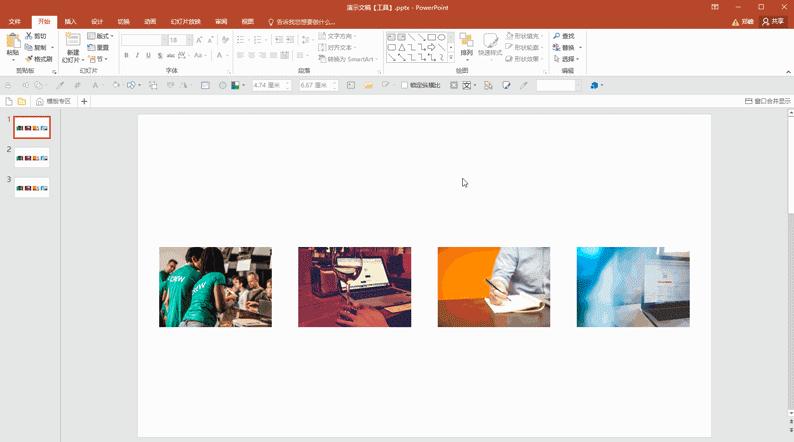Click the window merge display (窗口合并显示) button

(768, 101)
